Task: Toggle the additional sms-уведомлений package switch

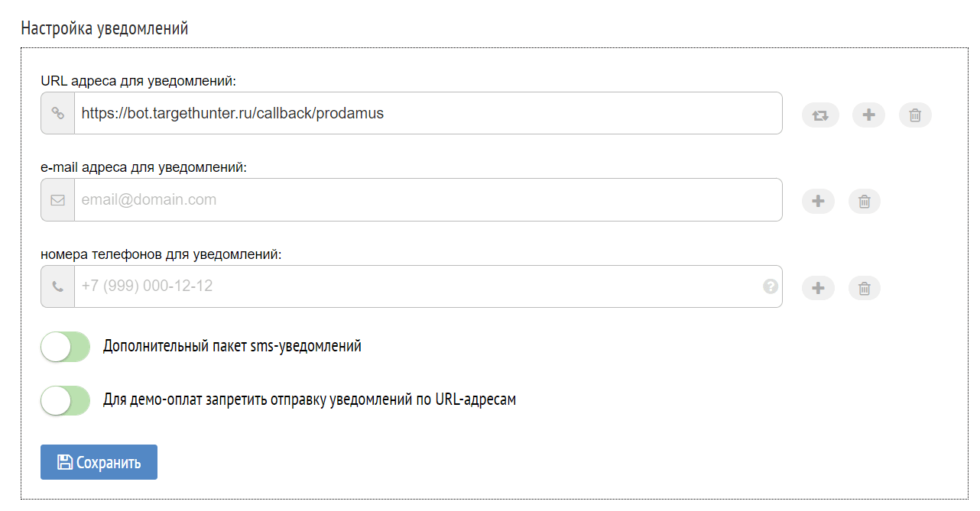Action: coord(66,347)
